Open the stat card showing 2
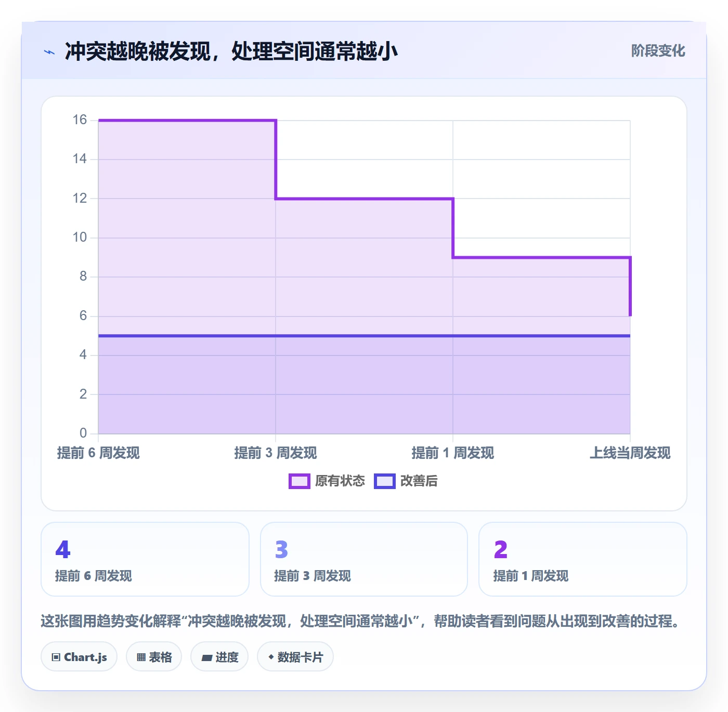This screenshot has height=712, width=728. (x=583, y=559)
